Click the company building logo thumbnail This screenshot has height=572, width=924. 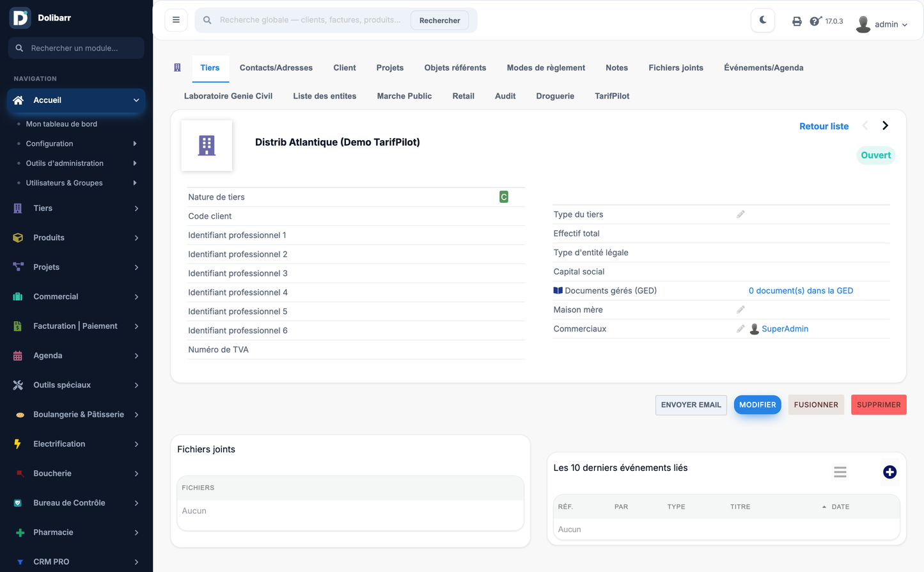tap(207, 145)
